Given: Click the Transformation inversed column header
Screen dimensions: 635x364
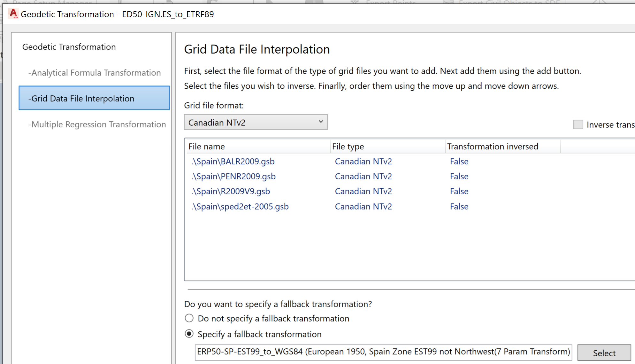Looking at the screenshot, I should tap(493, 146).
